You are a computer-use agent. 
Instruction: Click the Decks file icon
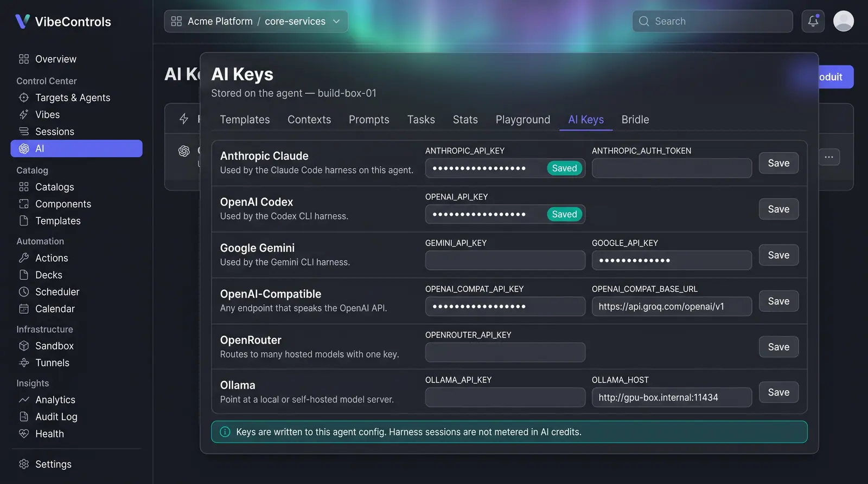[x=24, y=275]
